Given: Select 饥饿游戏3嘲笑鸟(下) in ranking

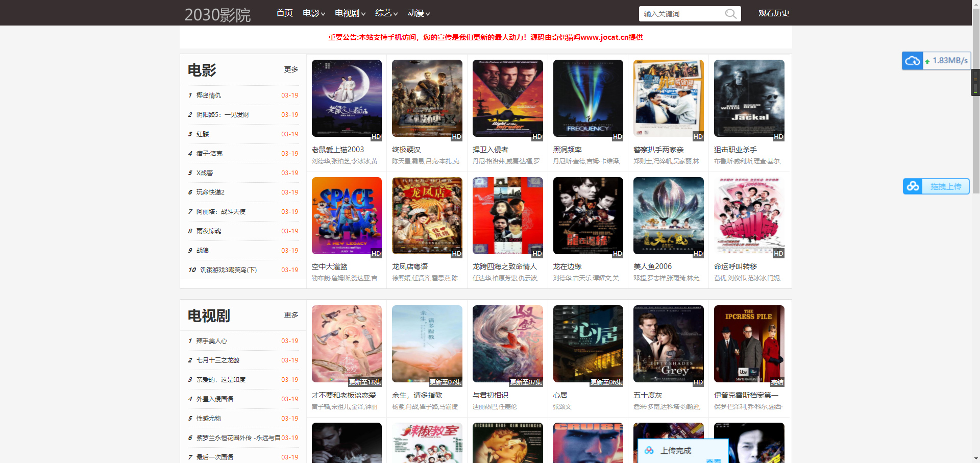Looking at the screenshot, I should [229, 270].
